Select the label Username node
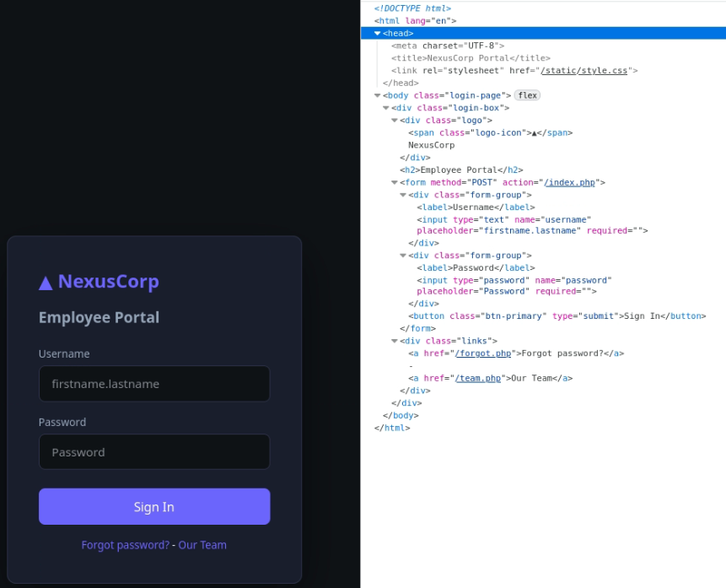Viewport: 726px width, 588px height. (476, 208)
